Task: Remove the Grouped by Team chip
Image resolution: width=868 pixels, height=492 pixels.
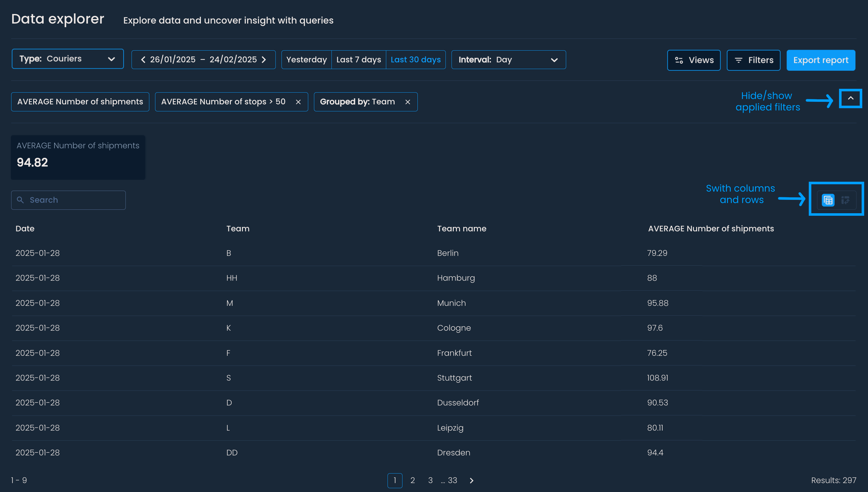Action: [x=408, y=102]
